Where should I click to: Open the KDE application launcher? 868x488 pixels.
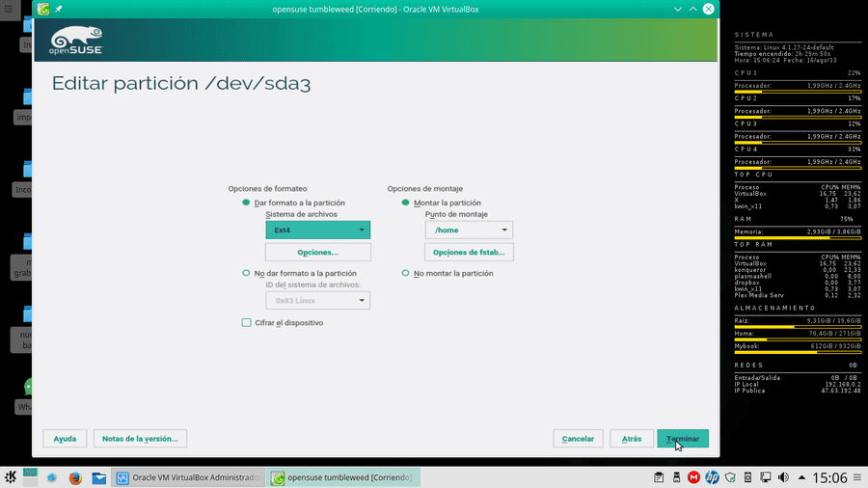pyautogui.click(x=11, y=477)
